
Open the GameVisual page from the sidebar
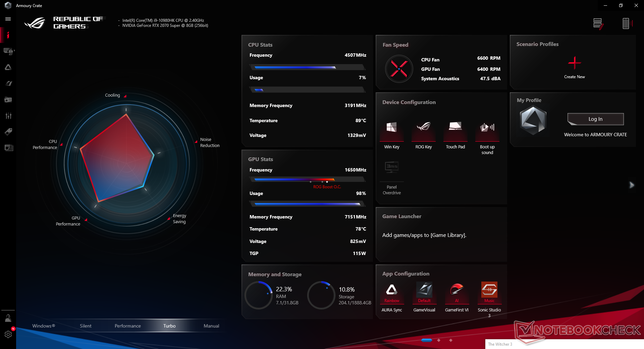tap(8, 83)
